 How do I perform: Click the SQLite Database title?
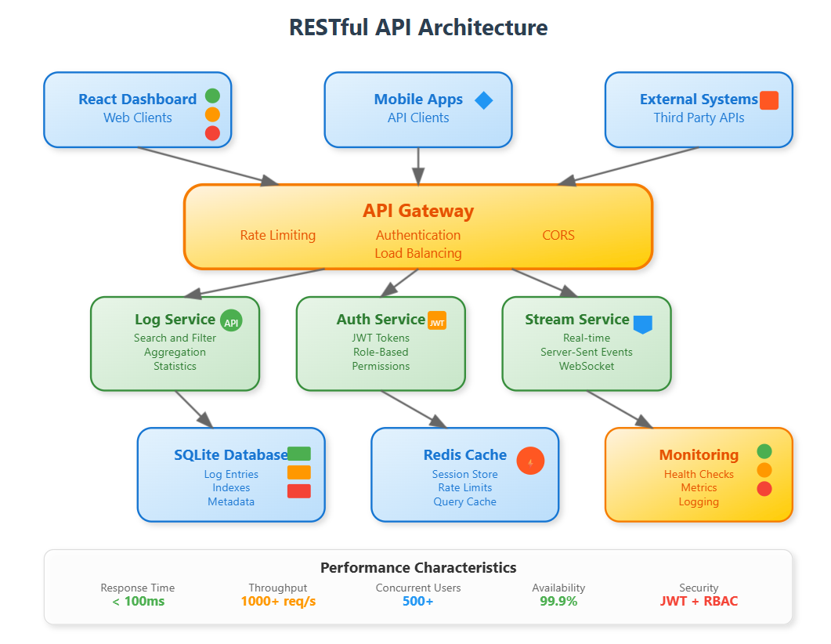(231, 454)
